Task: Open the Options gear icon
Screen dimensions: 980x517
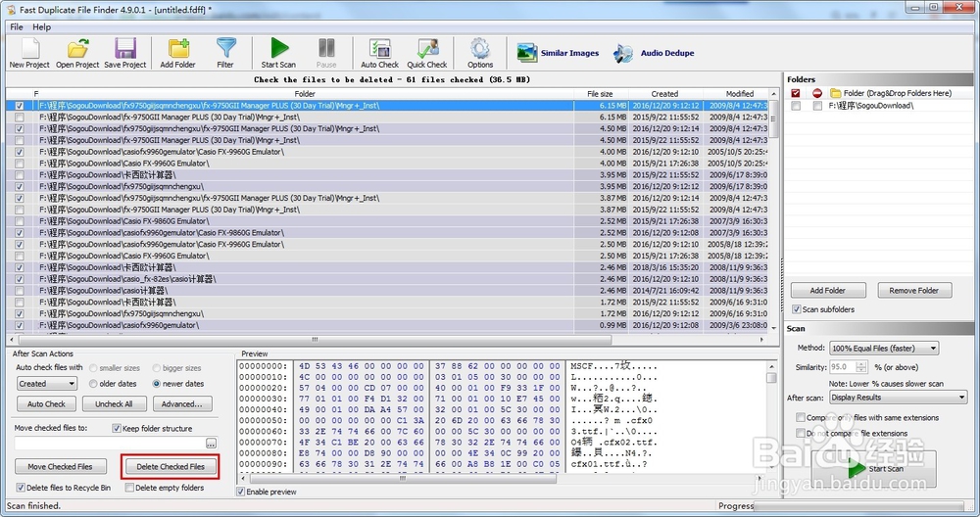Action: [x=480, y=53]
